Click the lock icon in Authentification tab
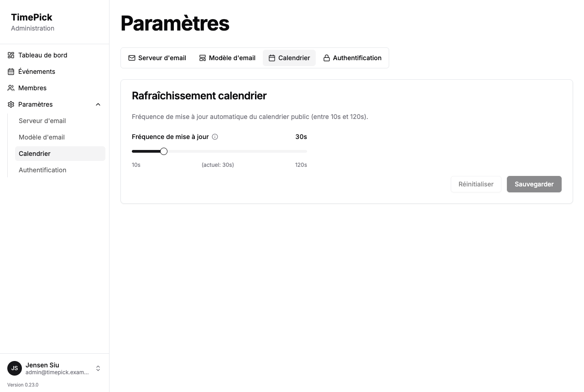This screenshot has width=584, height=392. click(327, 58)
